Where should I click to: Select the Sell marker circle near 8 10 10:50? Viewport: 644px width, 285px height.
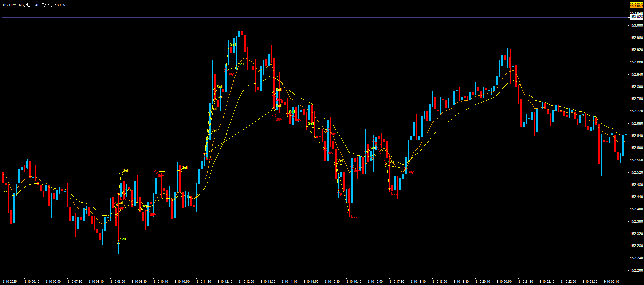(180, 170)
